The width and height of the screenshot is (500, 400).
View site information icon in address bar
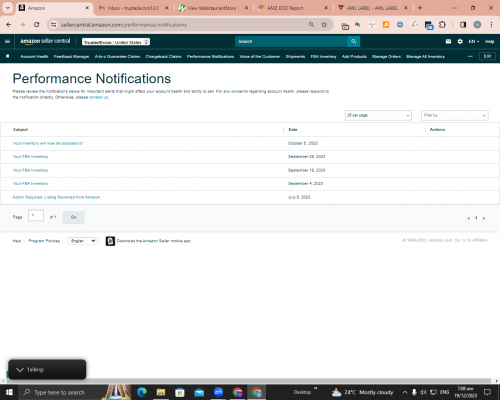pos(53,25)
